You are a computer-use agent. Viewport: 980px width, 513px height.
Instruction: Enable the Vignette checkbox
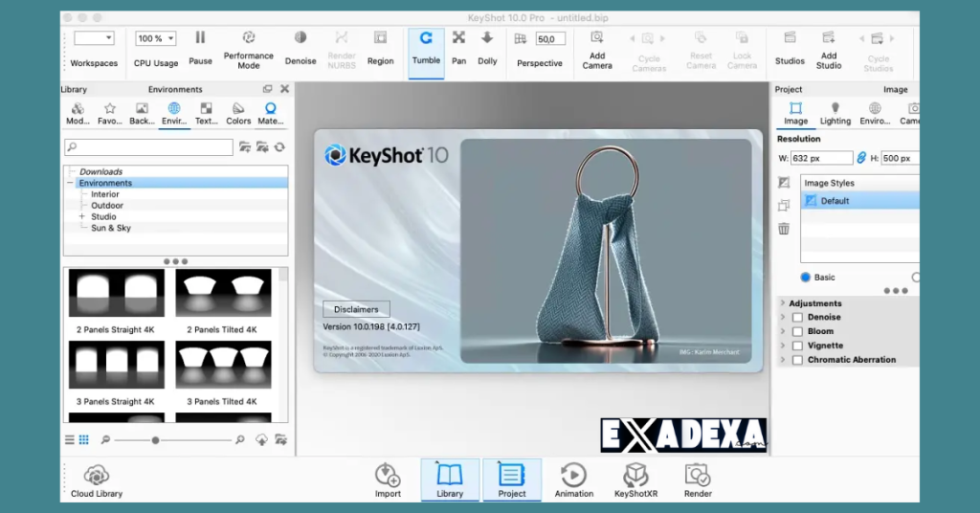pos(797,346)
